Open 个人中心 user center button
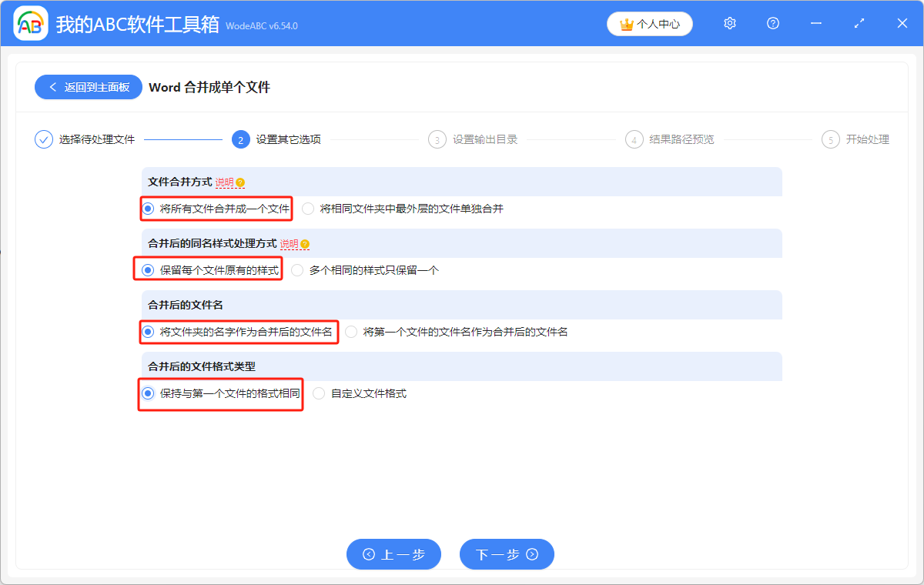924x585 pixels. pyautogui.click(x=650, y=24)
